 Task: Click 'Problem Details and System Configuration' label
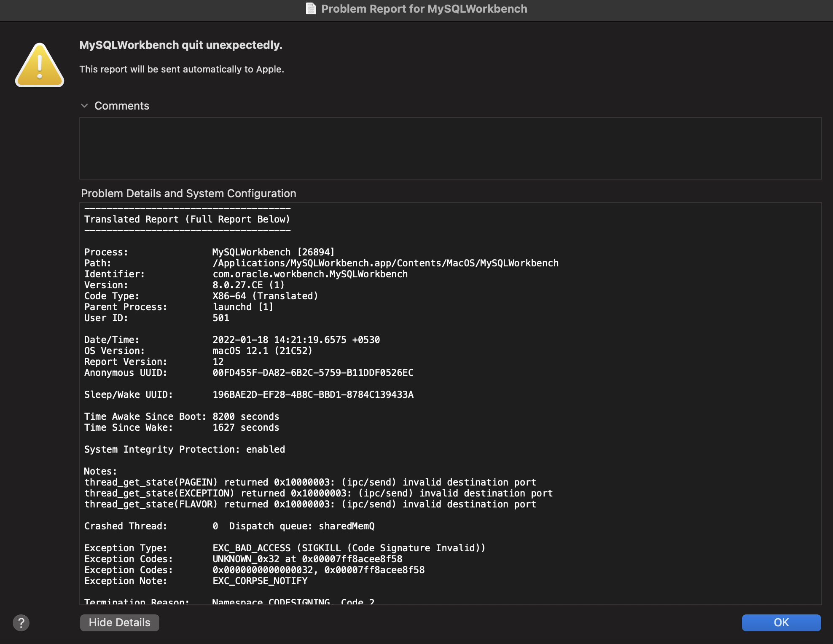pos(188,193)
